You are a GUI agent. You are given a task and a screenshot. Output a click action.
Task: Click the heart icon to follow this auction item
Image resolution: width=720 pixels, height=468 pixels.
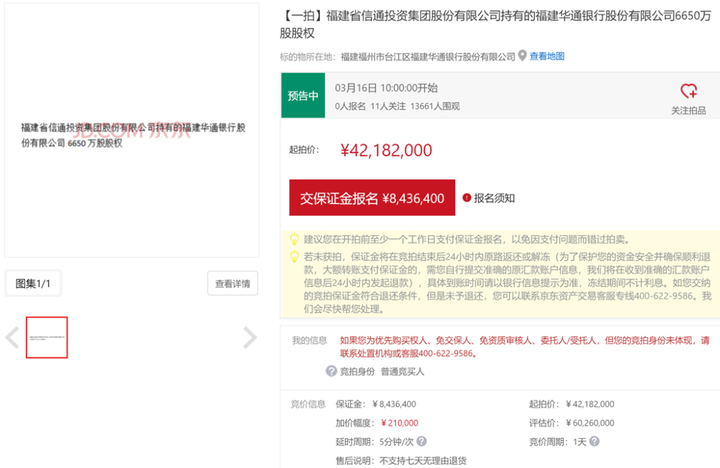click(x=688, y=91)
